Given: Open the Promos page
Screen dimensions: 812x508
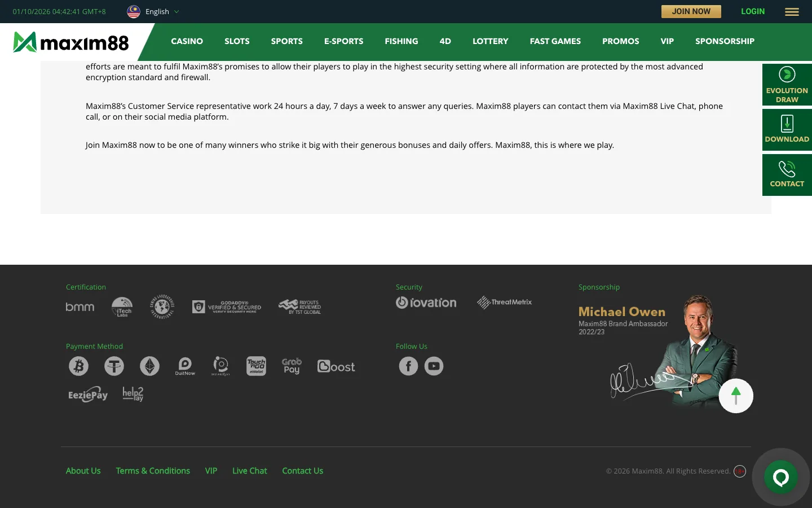Looking at the screenshot, I should tap(621, 41).
